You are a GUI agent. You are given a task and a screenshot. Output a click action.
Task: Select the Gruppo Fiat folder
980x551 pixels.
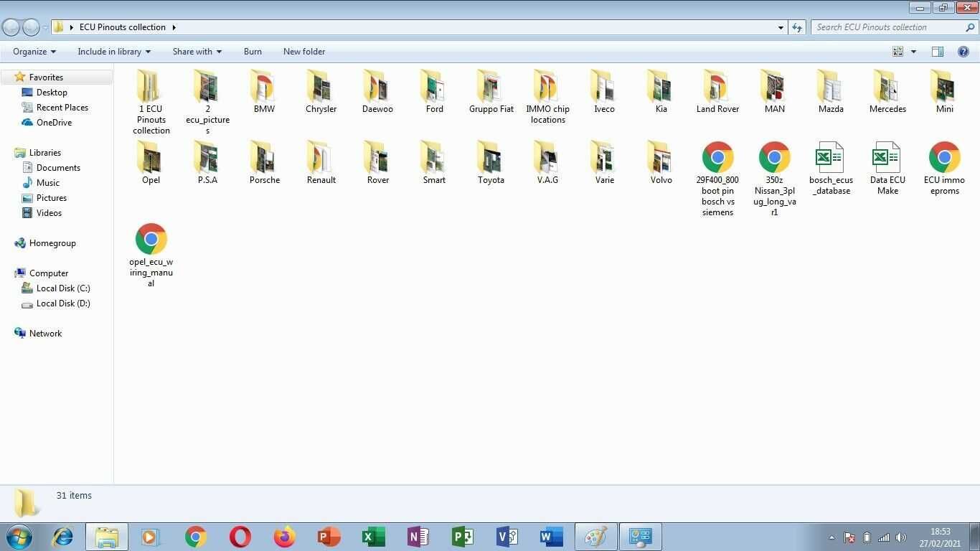[491, 92]
